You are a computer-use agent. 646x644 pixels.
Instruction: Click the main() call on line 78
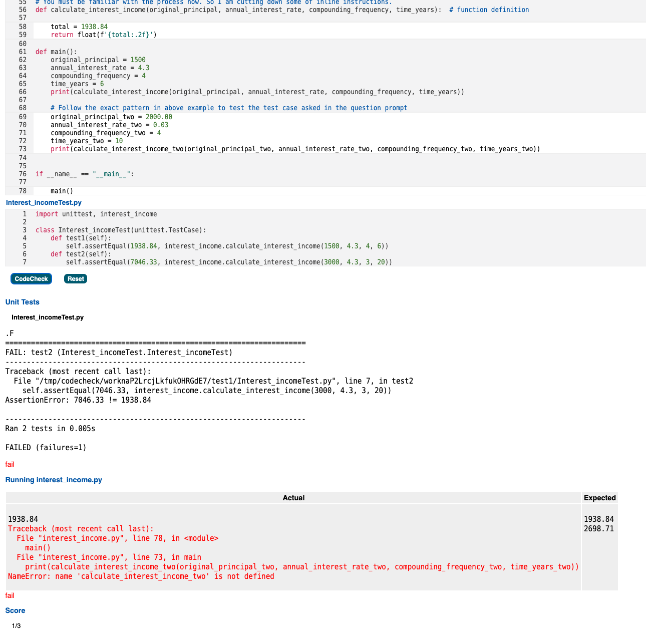tap(62, 191)
